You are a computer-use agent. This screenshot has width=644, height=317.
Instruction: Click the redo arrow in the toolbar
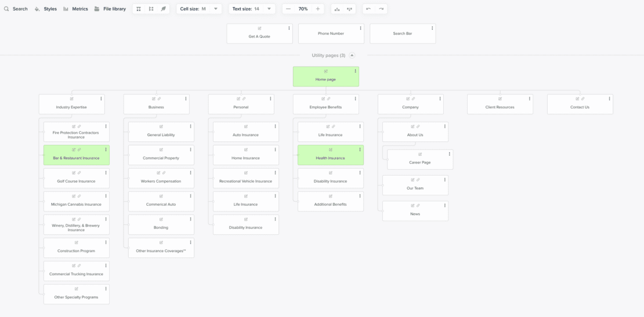pyautogui.click(x=381, y=9)
